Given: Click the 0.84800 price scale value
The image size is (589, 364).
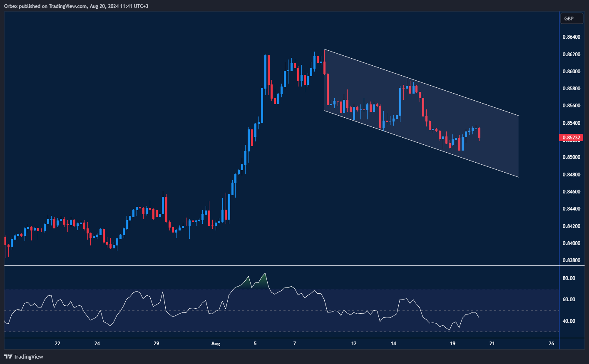Looking at the screenshot, I should pyautogui.click(x=571, y=175).
